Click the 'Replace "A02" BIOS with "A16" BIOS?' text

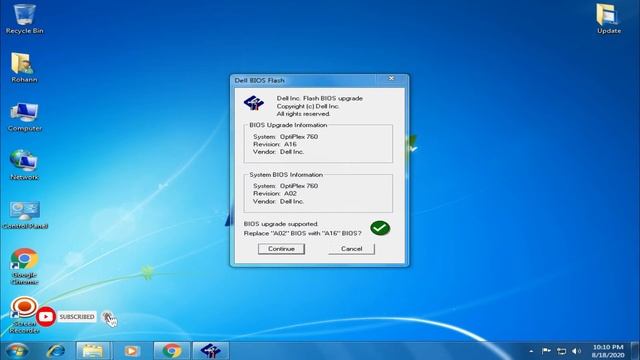(x=302, y=233)
